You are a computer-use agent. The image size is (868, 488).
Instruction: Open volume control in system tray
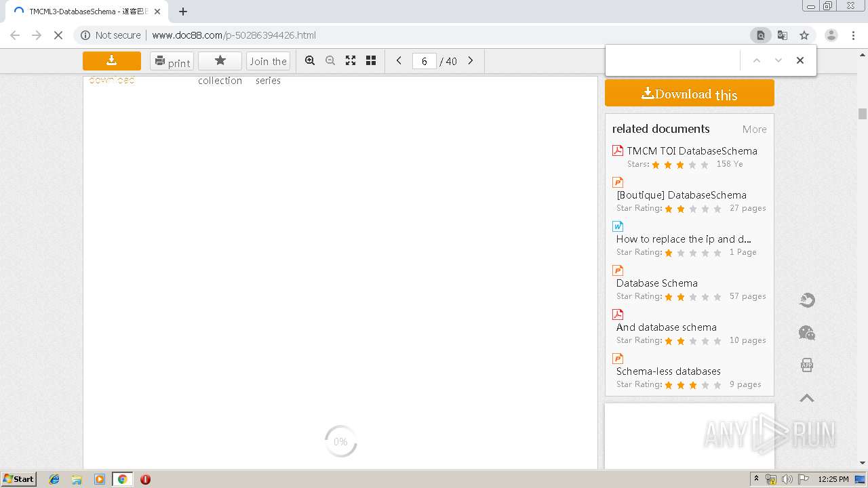[x=787, y=479]
